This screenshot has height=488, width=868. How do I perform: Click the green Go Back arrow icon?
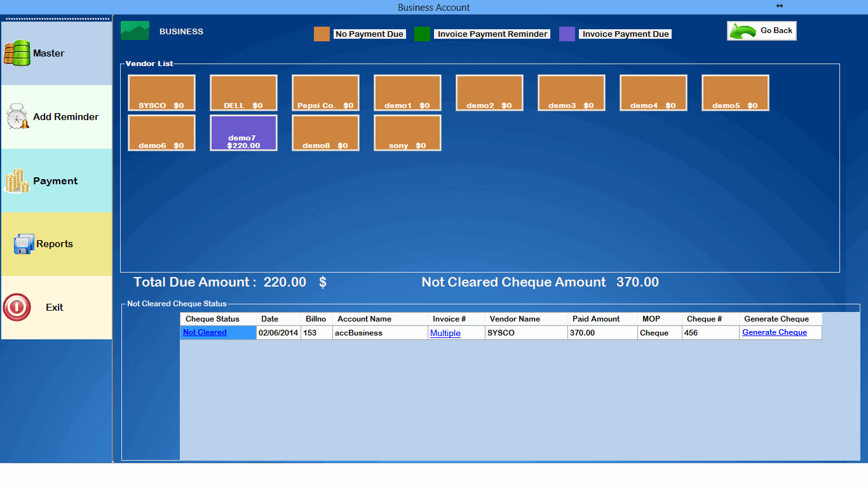(x=744, y=30)
